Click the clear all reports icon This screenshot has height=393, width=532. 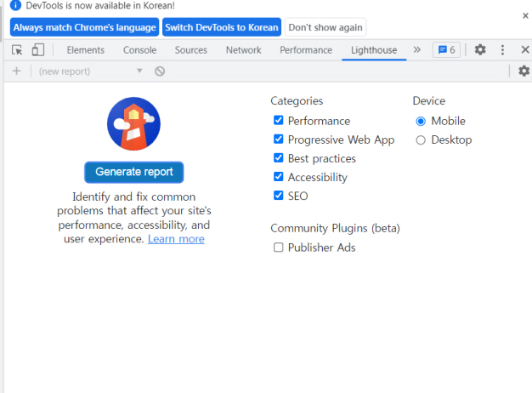coord(160,71)
